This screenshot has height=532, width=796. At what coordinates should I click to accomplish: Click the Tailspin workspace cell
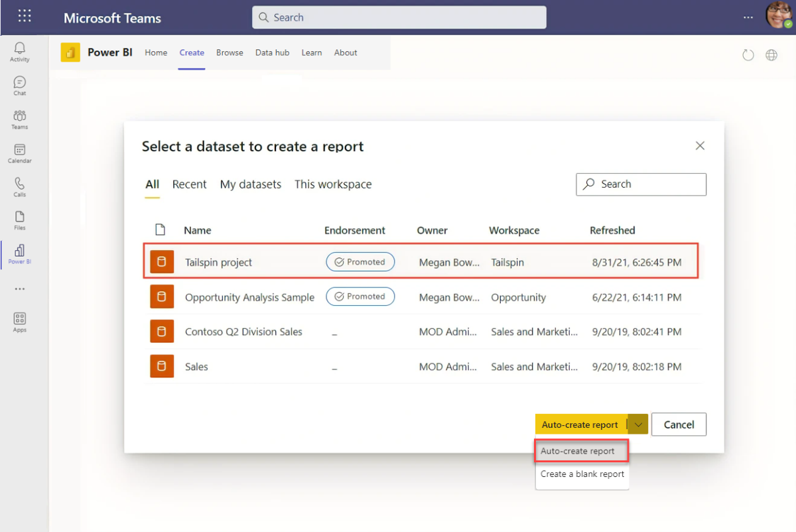click(x=507, y=262)
